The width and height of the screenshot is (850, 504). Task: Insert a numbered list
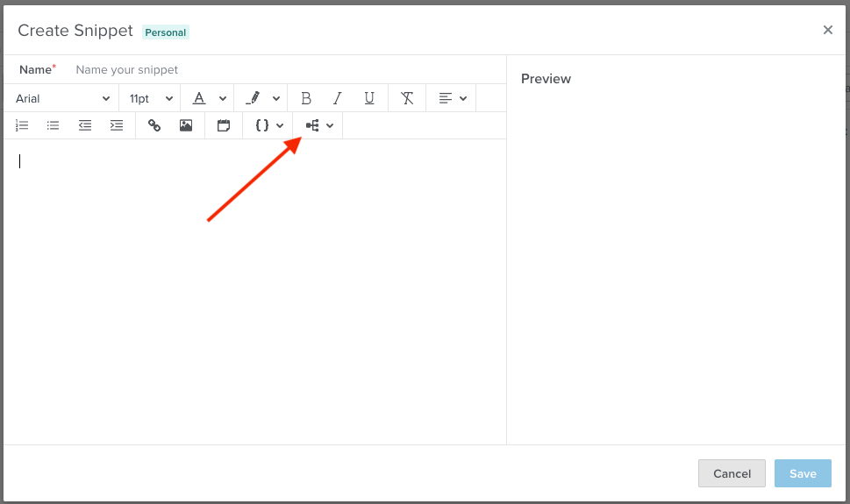[23, 125]
